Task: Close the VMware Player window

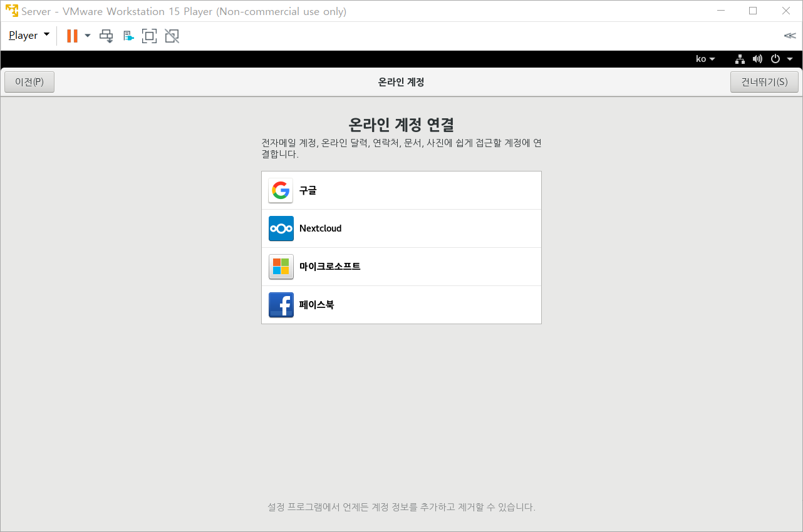Action: click(786, 11)
